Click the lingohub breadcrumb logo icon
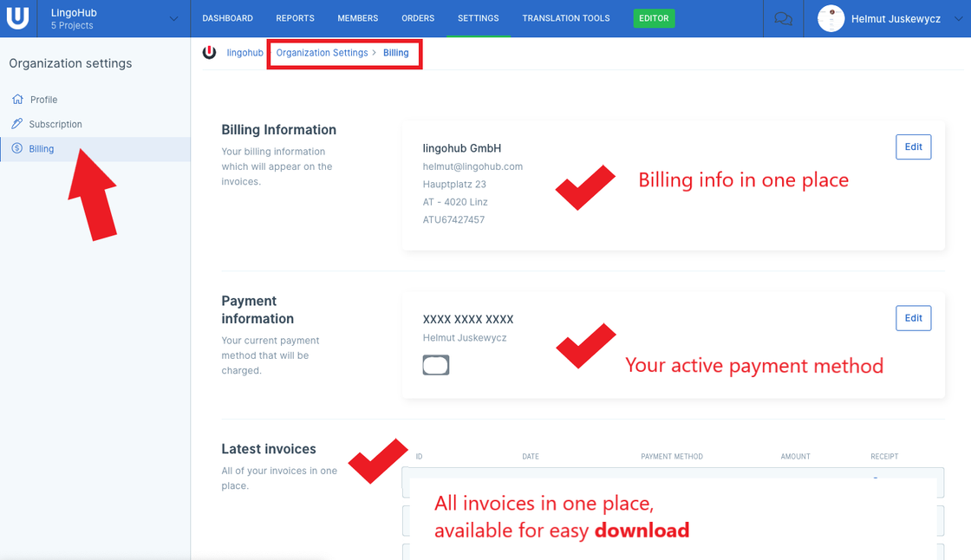Image resolution: width=971 pixels, height=560 pixels. click(209, 53)
